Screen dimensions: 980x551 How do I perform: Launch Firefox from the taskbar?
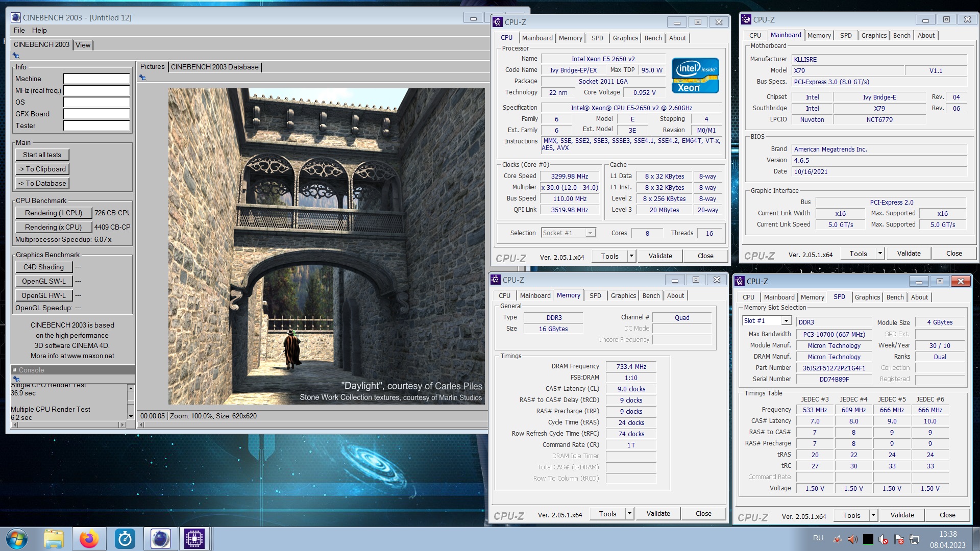pyautogui.click(x=89, y=539)
